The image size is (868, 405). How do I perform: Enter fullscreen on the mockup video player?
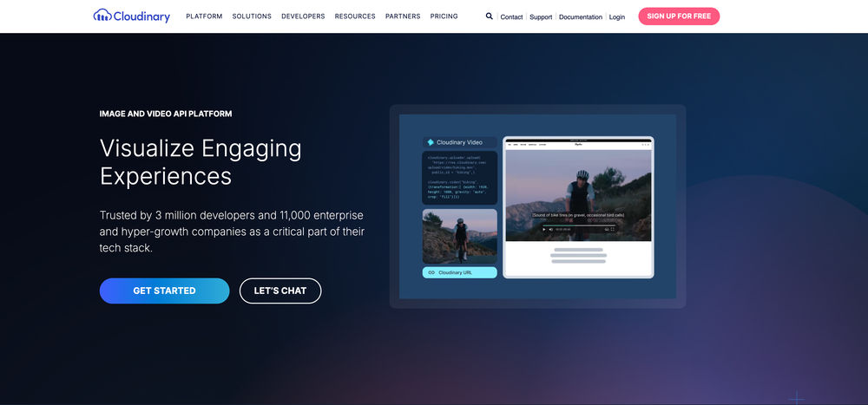coord(613,229)
